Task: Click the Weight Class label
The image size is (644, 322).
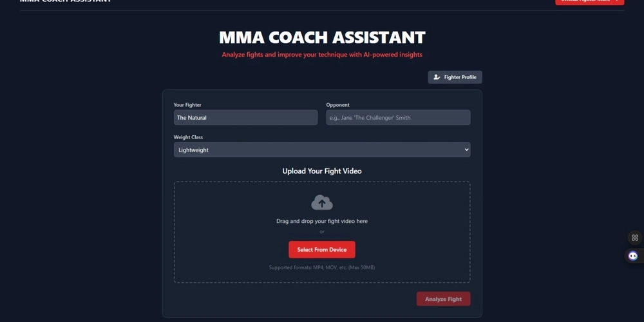Action: (188, 137)
